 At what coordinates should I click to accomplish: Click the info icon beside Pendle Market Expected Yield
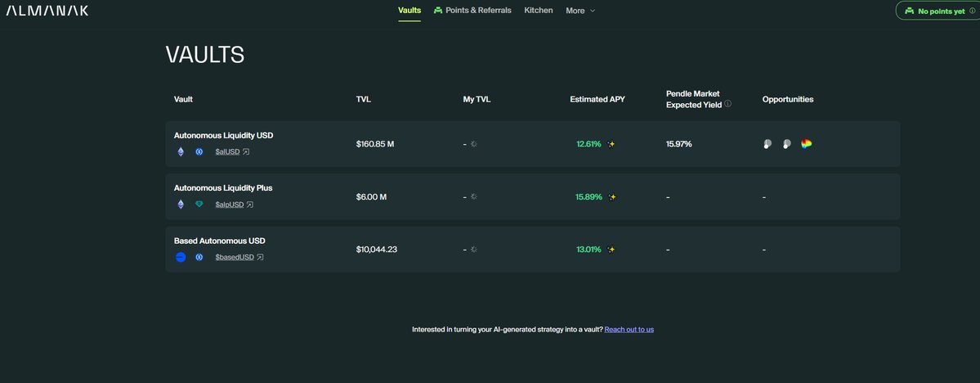click(x=727, y=104)
